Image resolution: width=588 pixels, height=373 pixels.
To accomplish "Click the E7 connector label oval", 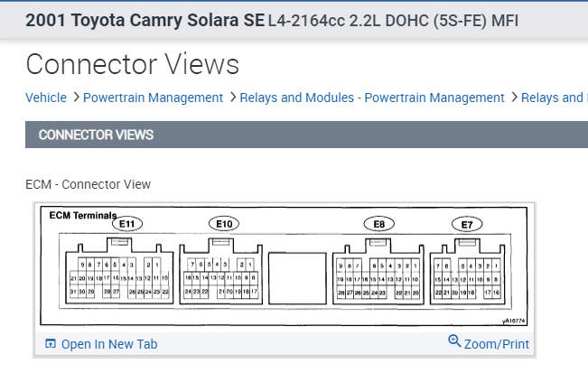I will pos(467,222).
